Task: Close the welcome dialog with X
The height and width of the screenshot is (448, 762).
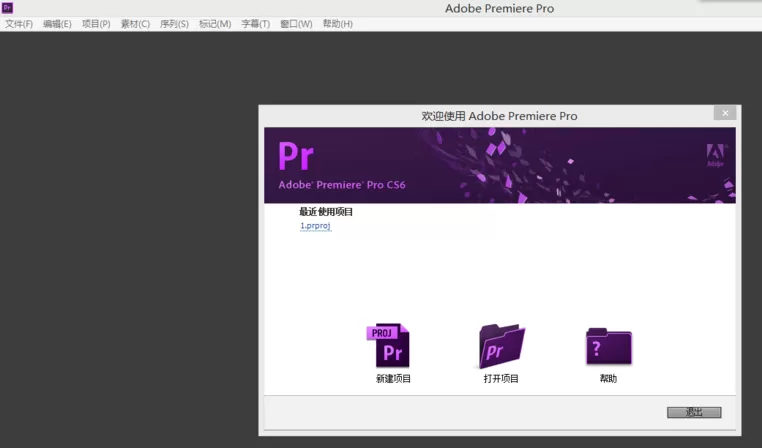Action: click(x=725, y=113)
